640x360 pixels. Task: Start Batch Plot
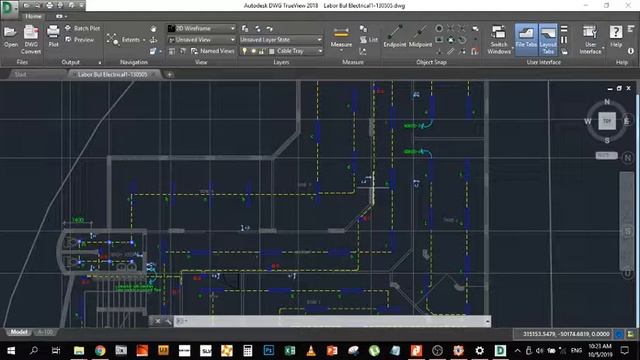tap(82, 28)
